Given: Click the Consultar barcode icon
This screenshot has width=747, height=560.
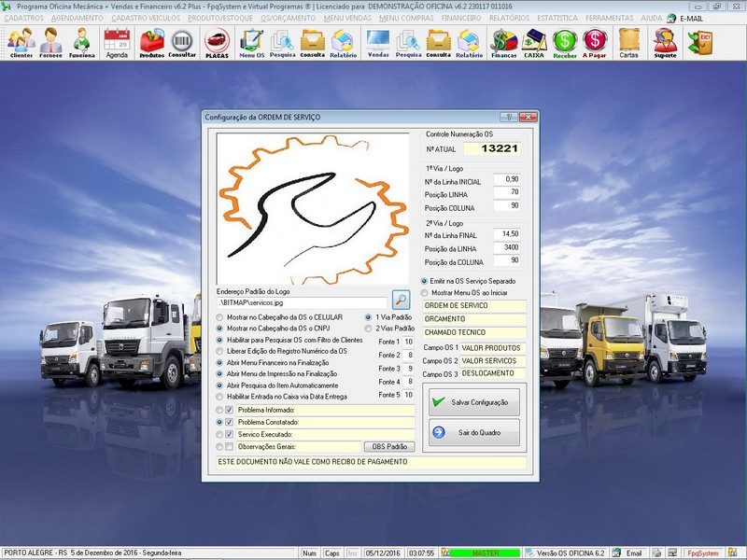Looking at the screenshot, I should [x=182, y=43].
